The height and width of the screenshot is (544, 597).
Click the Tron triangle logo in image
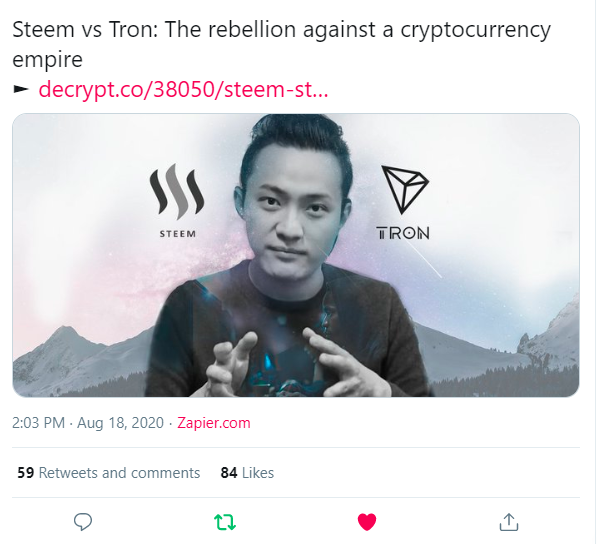[x=405, y=189]
